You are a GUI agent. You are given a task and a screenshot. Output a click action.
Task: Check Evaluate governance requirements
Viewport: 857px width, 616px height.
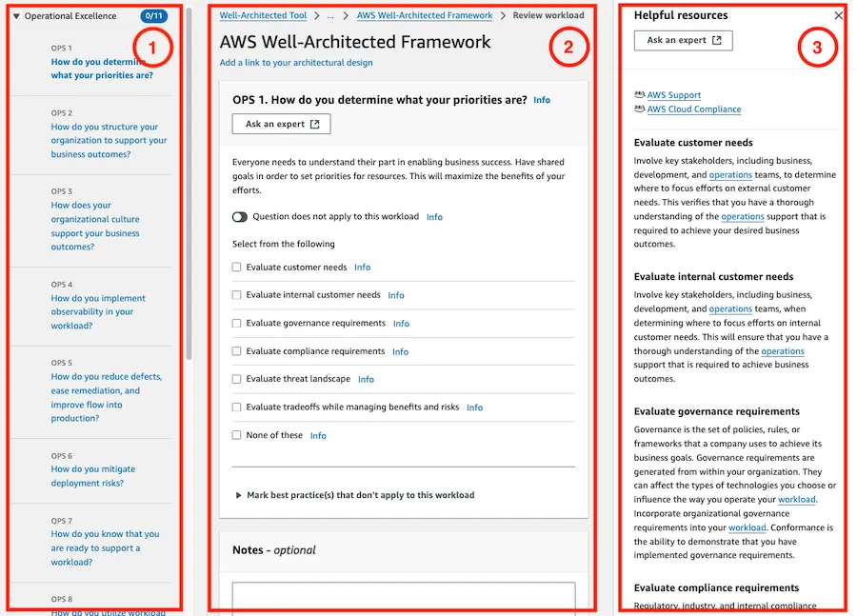coord(237,323)
